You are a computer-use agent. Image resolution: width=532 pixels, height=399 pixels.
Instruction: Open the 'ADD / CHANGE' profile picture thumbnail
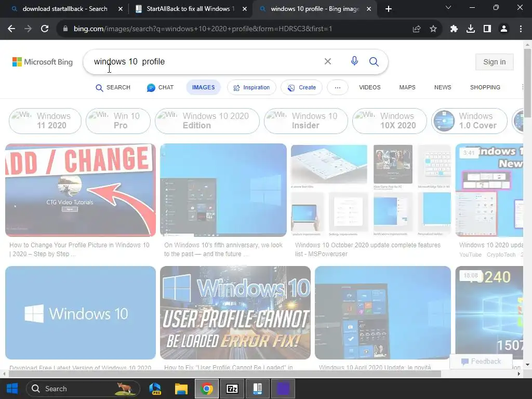pyautogui.click(x=81, y=190)
